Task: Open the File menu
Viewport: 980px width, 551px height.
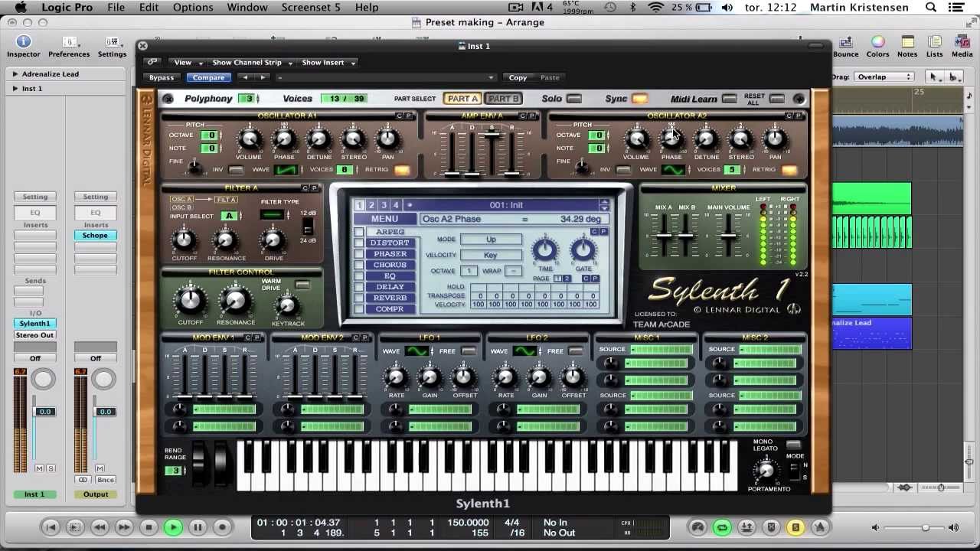Action: 116,8
